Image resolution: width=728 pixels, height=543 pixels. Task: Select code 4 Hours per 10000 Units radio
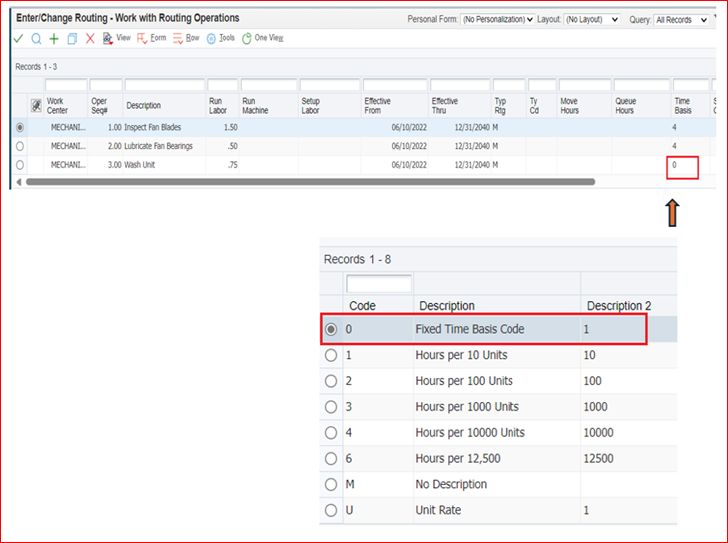coord(331,433)
